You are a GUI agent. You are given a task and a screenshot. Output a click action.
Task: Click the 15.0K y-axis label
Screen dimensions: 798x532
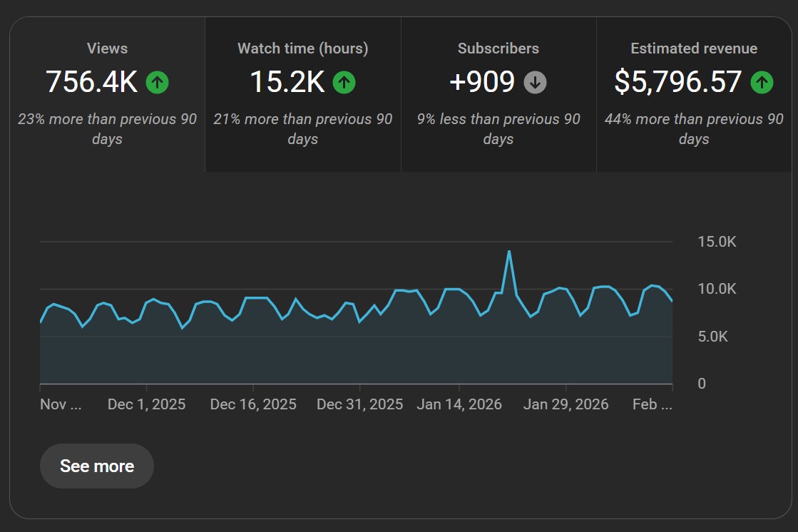(x=716, y=242)
